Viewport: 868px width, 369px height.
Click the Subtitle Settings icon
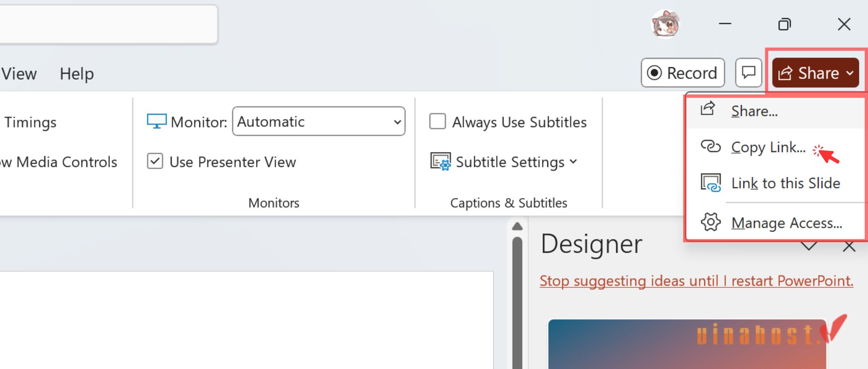pos(441,162)
